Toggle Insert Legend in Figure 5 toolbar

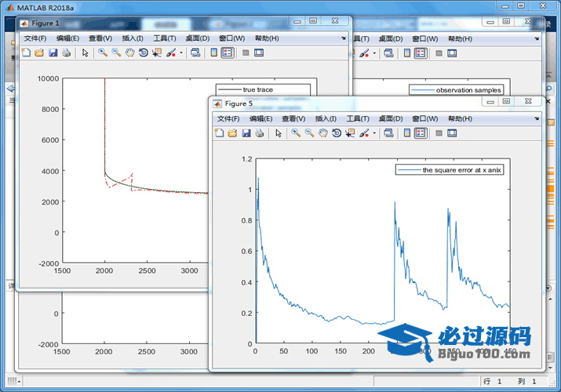tap(421, 133)
